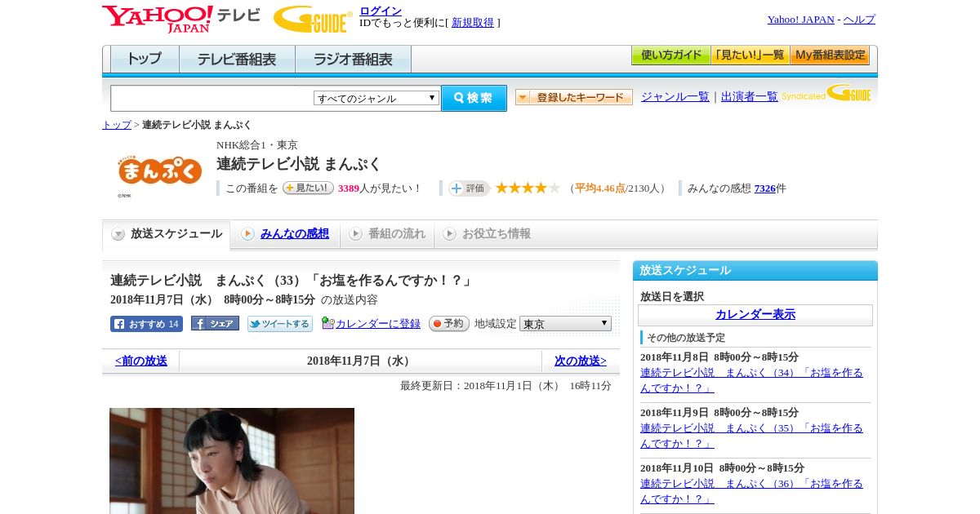Image resolution: width=980 pixels, height=514 pixels.
Task: Click the Facebook シェア button
Action: pyautogui.click(x=215, y=323)
